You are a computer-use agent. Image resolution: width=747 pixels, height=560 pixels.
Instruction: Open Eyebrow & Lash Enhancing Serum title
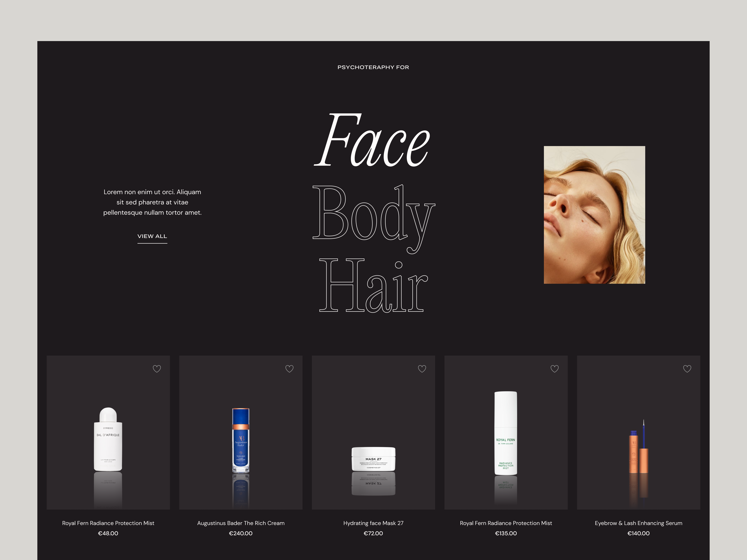click(638, 523)
